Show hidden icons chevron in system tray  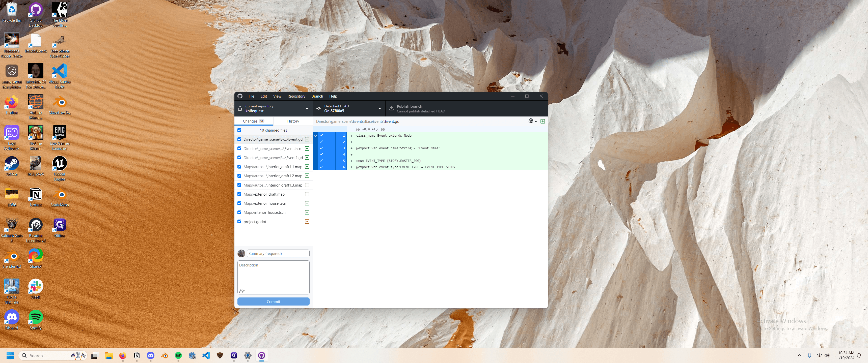799,356
